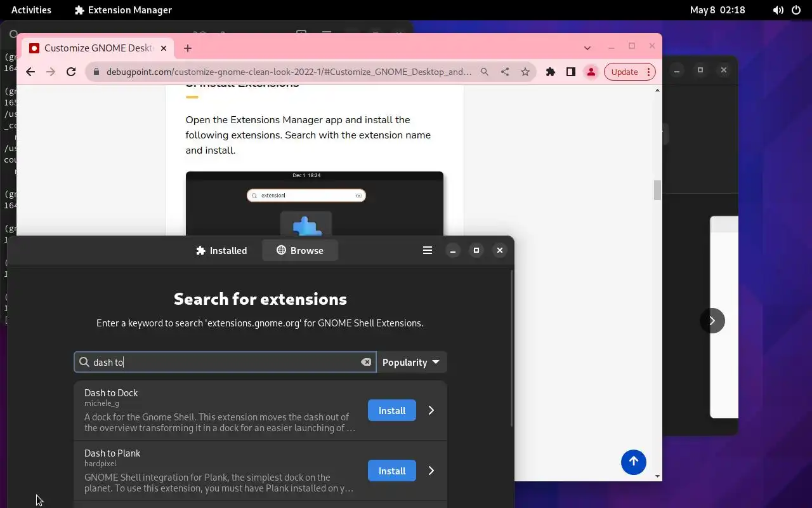Click the scrollbar down arrow in Chrome
Image resolution: width=812 pixels, height=508 pixels.
[657, 476]
